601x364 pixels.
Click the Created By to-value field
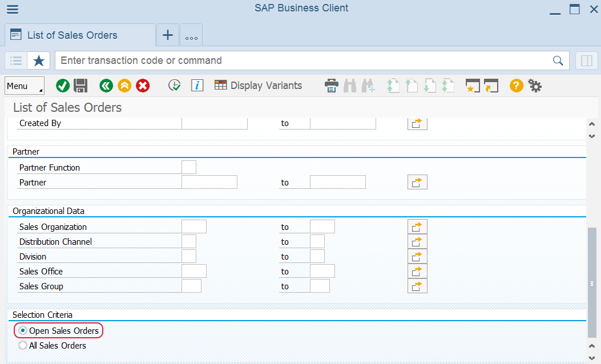pyautogui.click(x=342, y=123)
